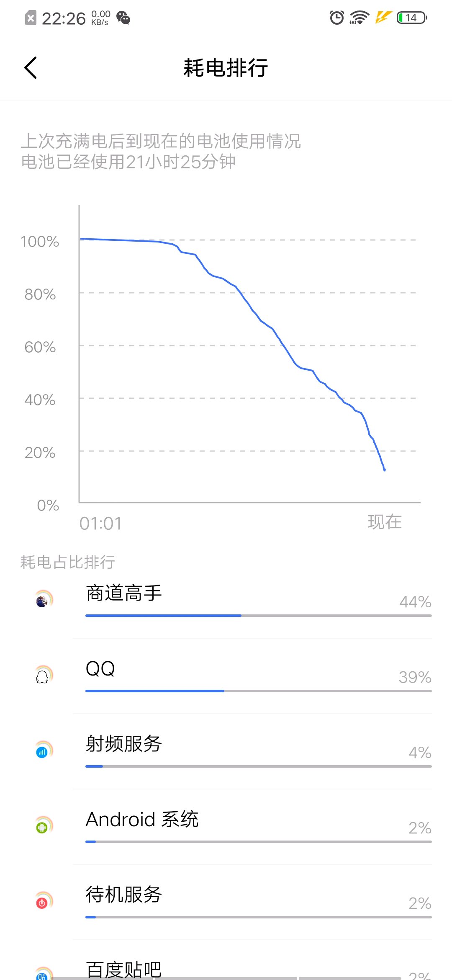This screenshot has height=980, width=452.
Task: Tap the 射频服务 signal icon
Action: (42, 751)
